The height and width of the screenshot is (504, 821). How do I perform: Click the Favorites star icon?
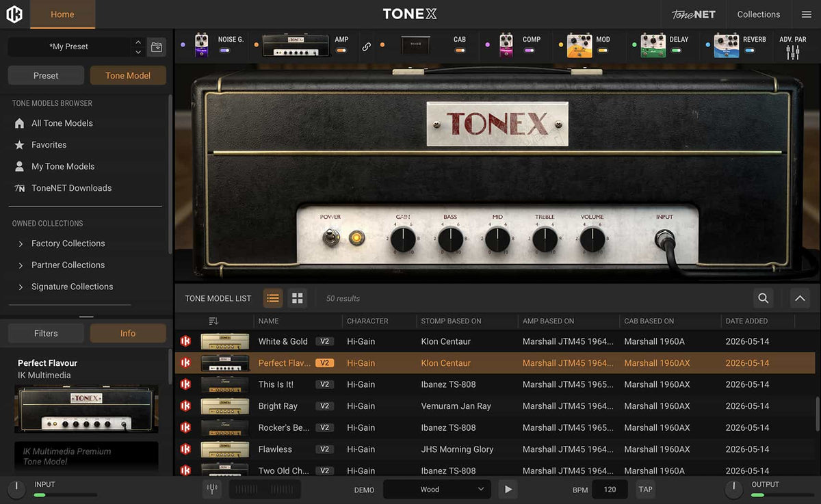tap(19, 145)
